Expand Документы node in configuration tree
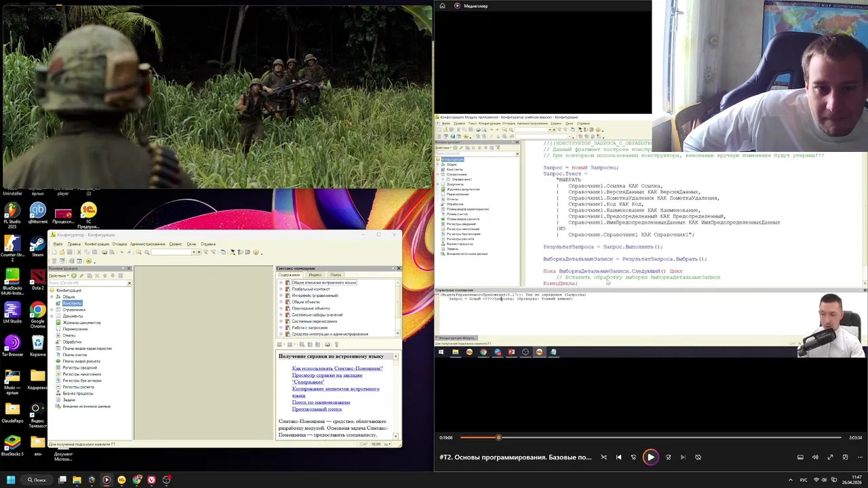This screenshot has width=868, height=488. coord(52,316)
